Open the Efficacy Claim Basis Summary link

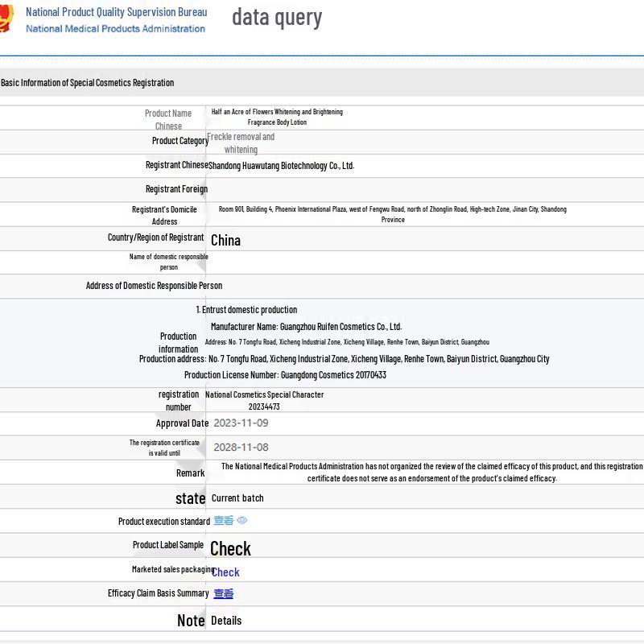click(x=223, y=594)
